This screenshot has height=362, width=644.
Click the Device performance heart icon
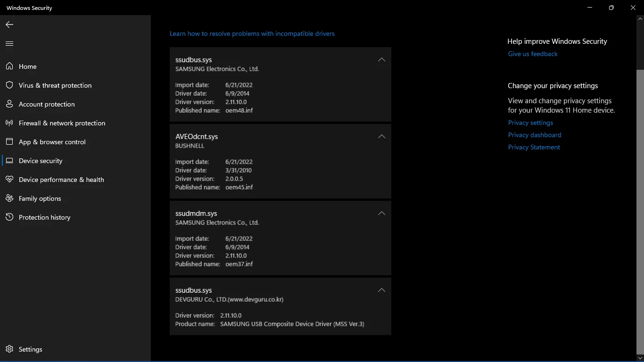coord(9,180)
